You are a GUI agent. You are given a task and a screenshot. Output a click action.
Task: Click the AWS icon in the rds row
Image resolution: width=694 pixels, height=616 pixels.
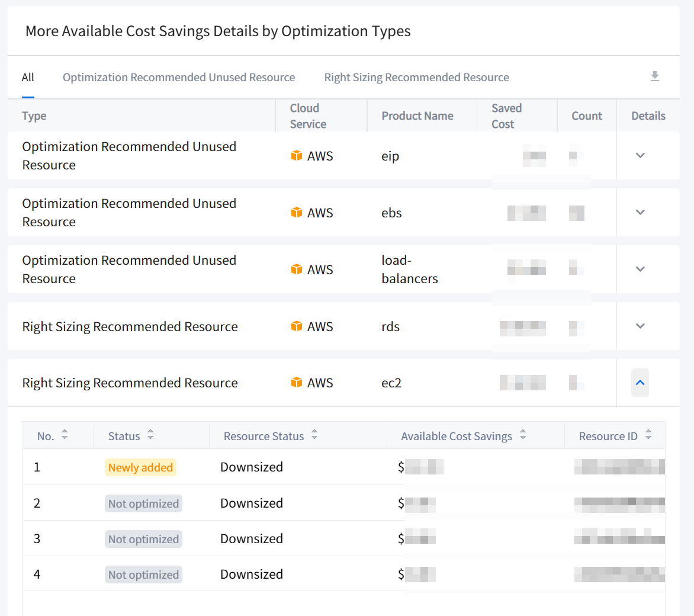tap(297, 326)
